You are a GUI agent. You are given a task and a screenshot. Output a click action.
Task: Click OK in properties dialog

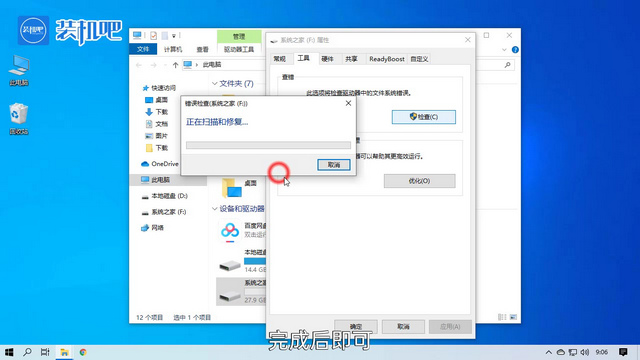[x=356, y=327]
